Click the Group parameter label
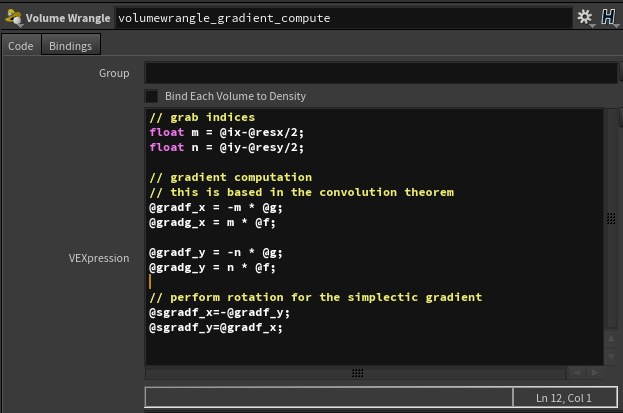623x413 pixels. (113, 73)
